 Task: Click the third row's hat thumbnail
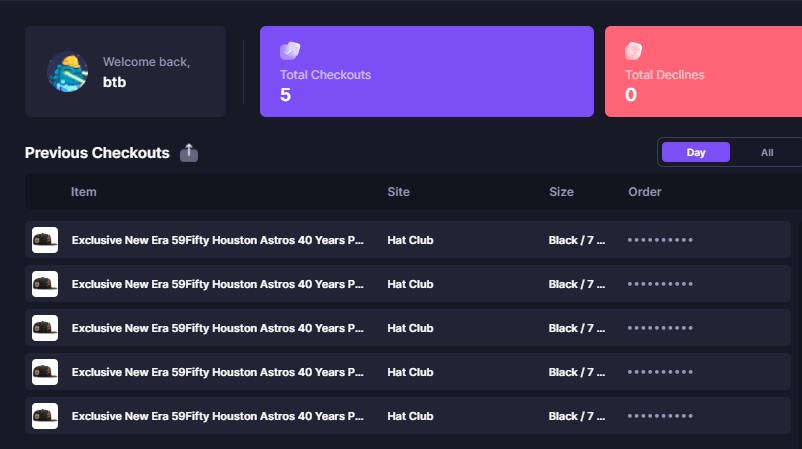[x=45, y=328]
